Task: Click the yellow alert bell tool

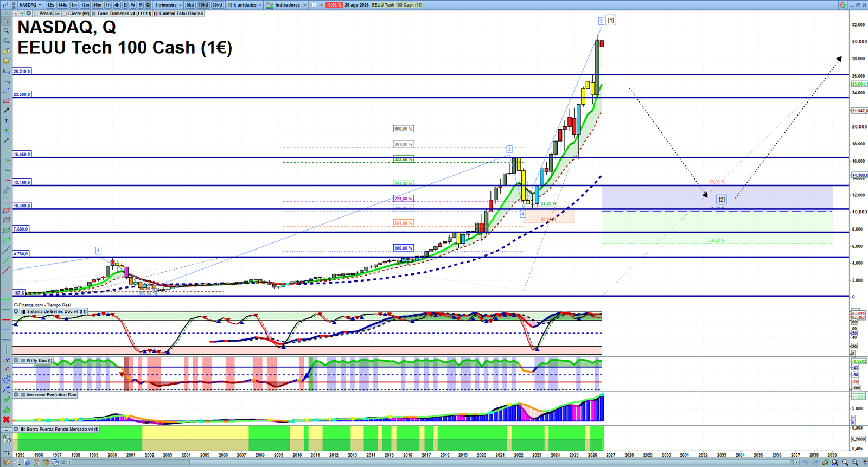Action: [x=7, y=61]
